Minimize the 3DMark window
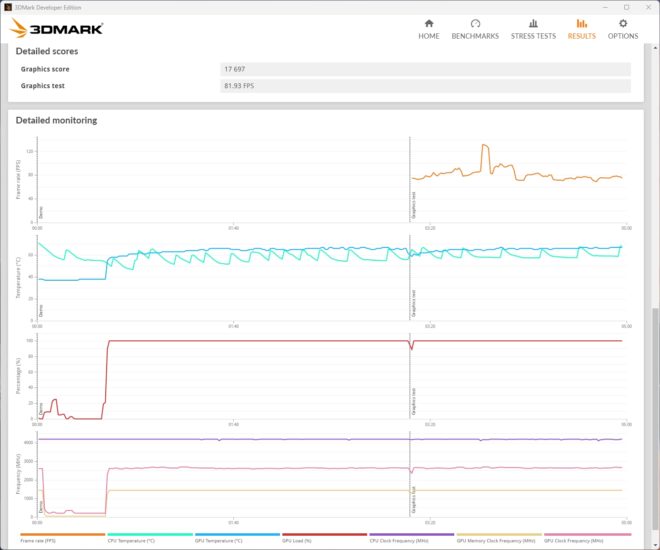This screenshot has height=550, width=660. click(605, 7)
